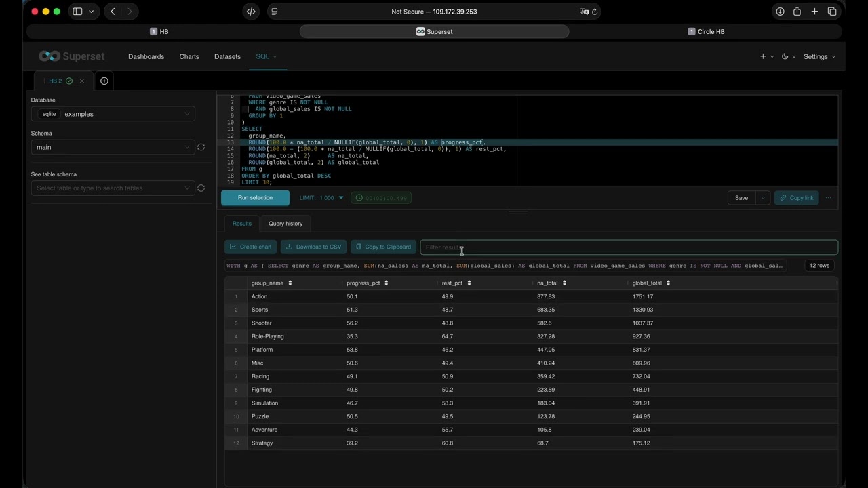Switch to the HB browser tab
Viewport: 868px width, 488px height.
(159, 31)
